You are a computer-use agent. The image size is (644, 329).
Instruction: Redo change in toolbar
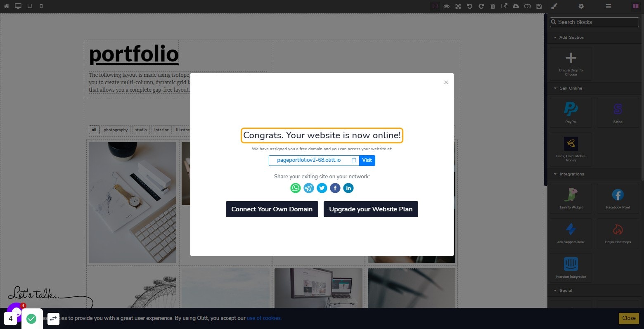481,6
